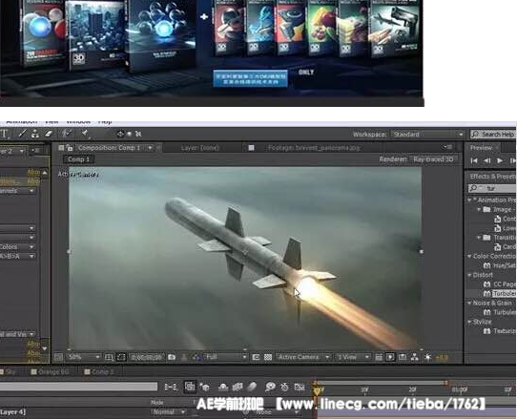Open the Normal blending mode dropdown
Image resolution: width=517 pixels, height=420 pixels.
(169, 412)
